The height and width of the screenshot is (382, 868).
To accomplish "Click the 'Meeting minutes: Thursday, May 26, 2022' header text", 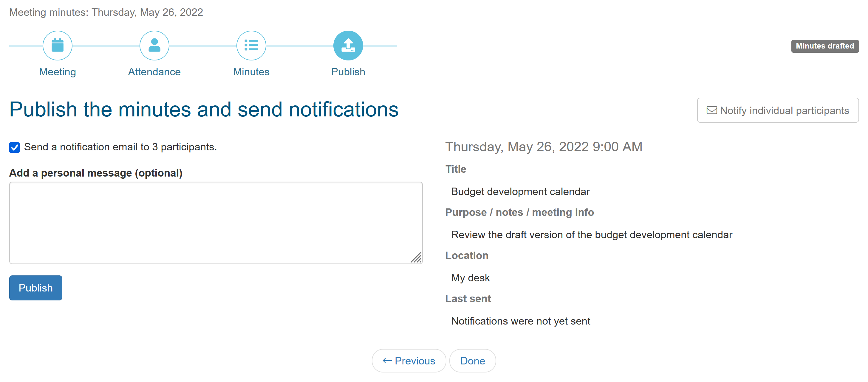I will [x=106, y=12].
